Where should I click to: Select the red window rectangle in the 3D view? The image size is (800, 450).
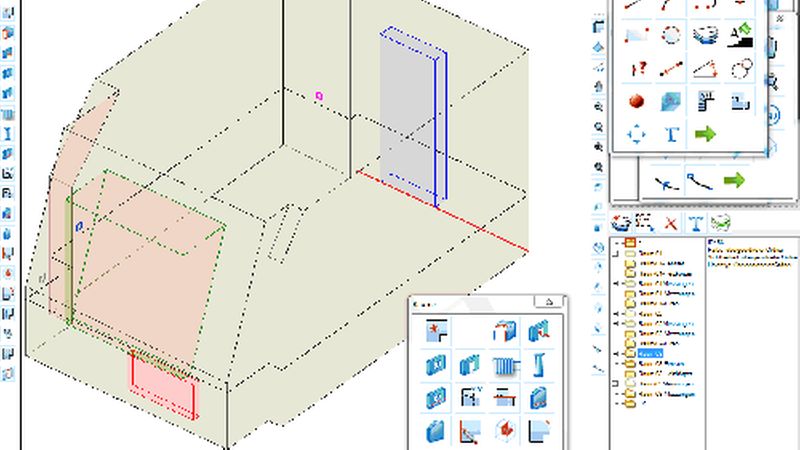point(162,385)
